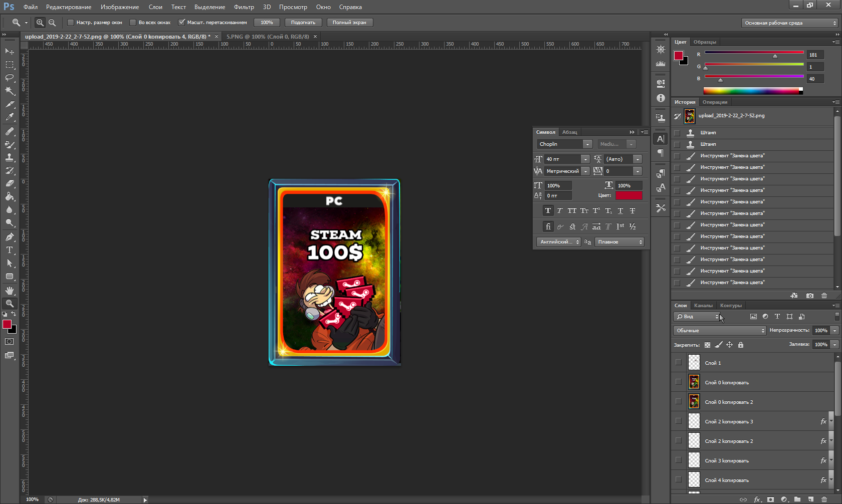Choose the Eyedropper tool
This screenshot has height=504, width=842.
(10, 117)
